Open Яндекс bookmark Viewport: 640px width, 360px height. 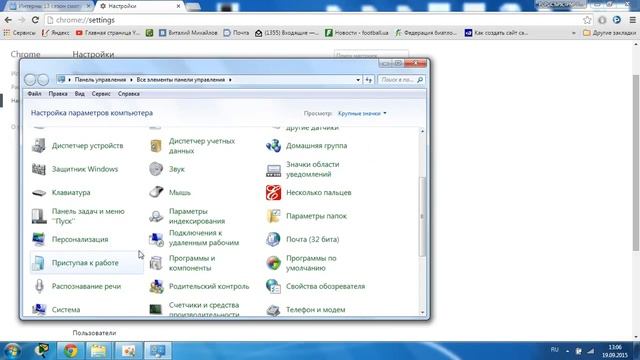point(56,33)
